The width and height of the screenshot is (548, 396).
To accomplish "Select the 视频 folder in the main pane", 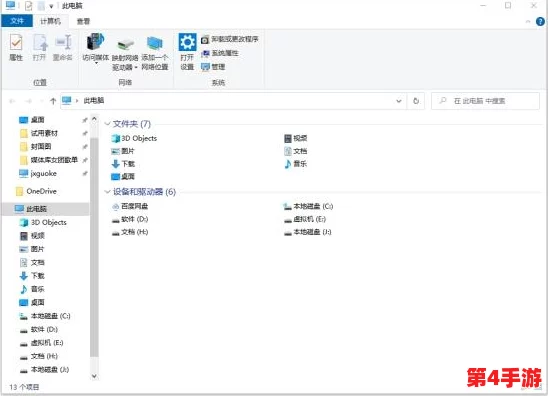I will coord(296,138).
